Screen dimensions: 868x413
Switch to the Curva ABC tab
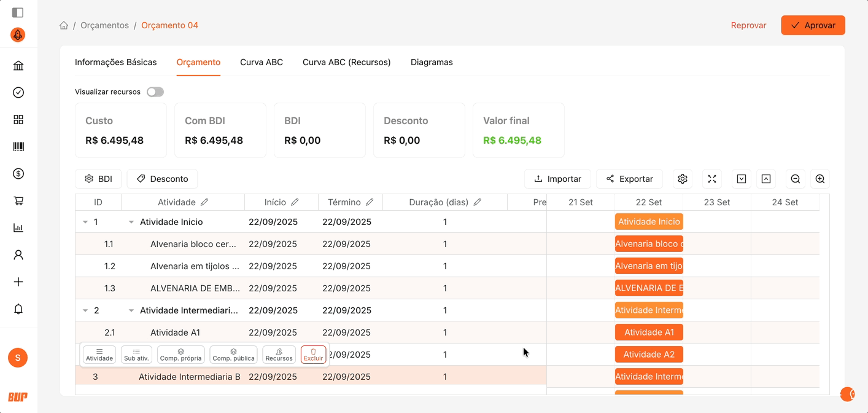pos(262,62)
